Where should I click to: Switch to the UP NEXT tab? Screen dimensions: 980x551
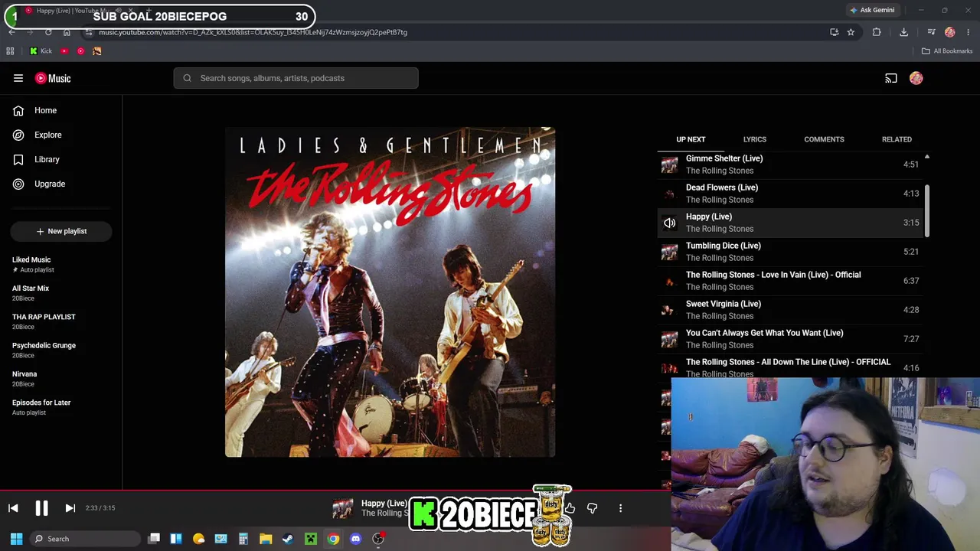click(x=691, y=139)
